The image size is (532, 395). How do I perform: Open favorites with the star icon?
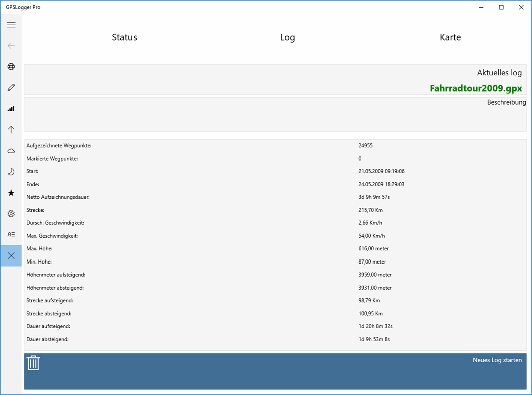tap(11, 193)
